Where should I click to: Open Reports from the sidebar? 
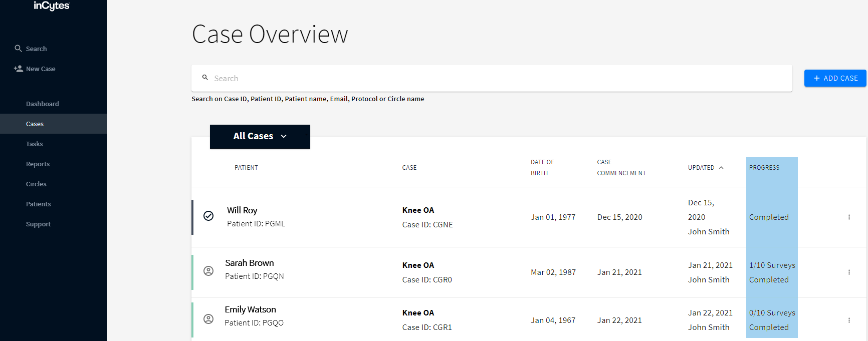point(38,164)
